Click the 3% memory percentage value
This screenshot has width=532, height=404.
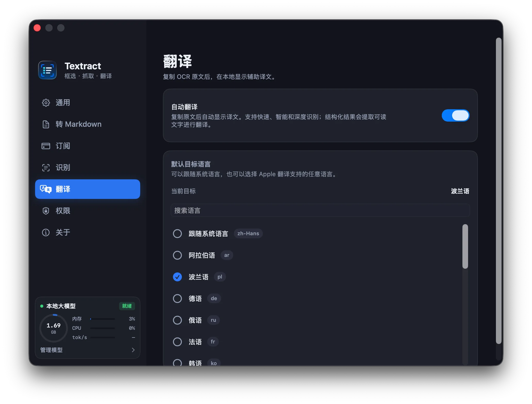(132, 319)
